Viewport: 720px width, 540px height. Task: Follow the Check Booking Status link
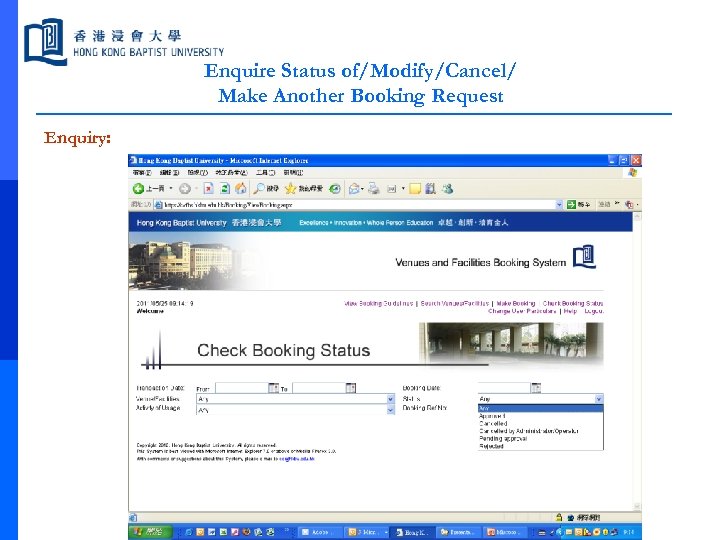(573, 304)
